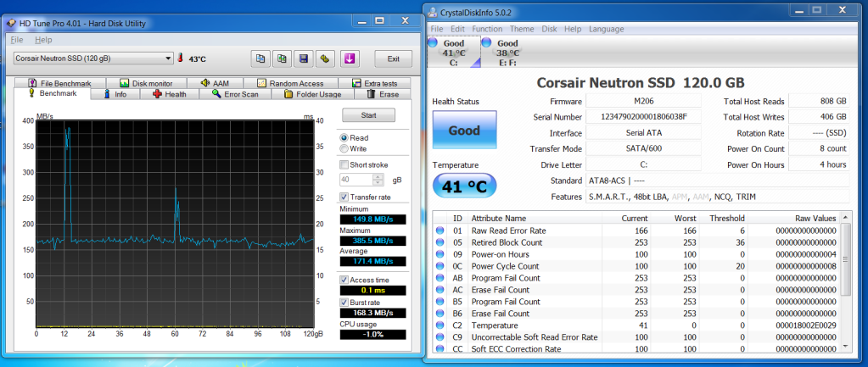
Task: Open the Disk menu in CrystalDiskInfo
Action: coord(549,29)
